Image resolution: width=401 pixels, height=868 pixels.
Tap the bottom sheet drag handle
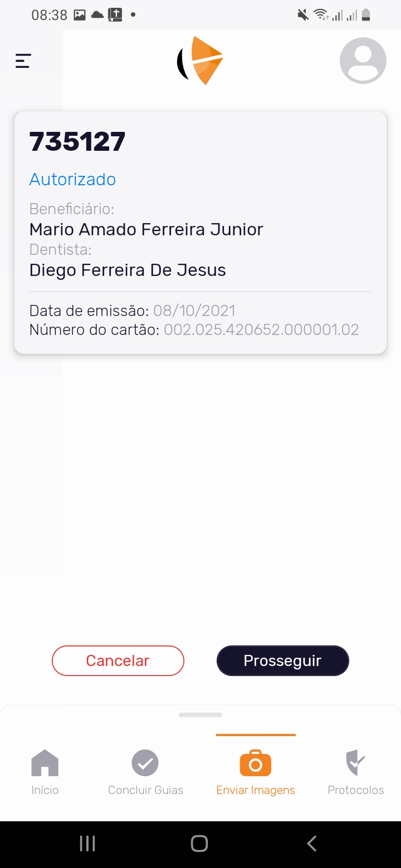(x=200, y=714)
